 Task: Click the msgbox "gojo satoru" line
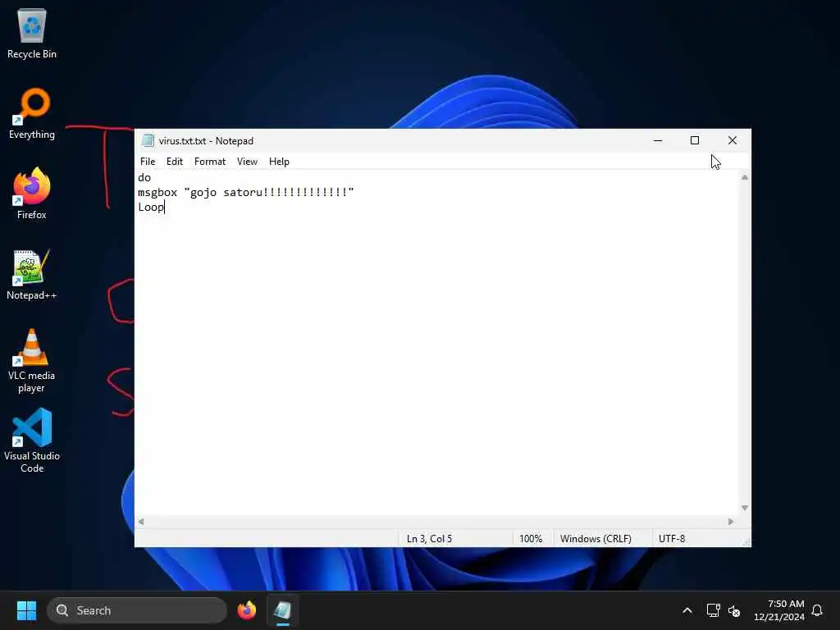click(246, 192)
